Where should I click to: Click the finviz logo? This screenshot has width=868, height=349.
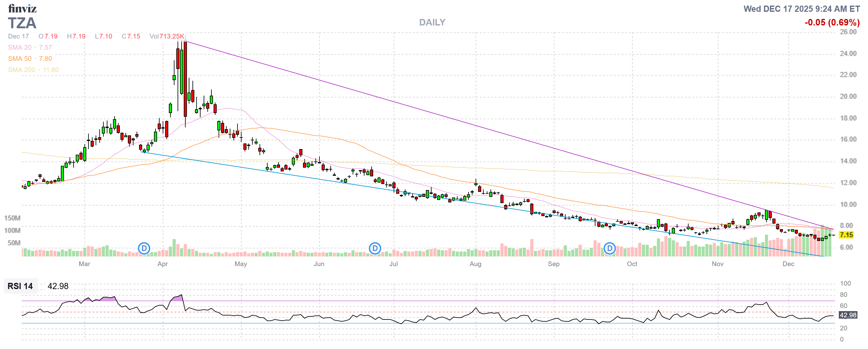(22, 8)
